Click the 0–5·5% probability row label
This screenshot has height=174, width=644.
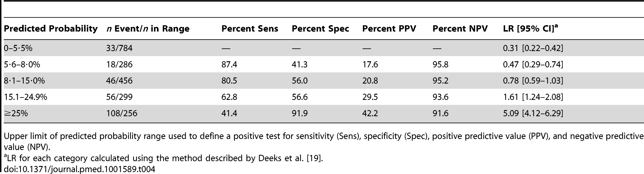18,48
